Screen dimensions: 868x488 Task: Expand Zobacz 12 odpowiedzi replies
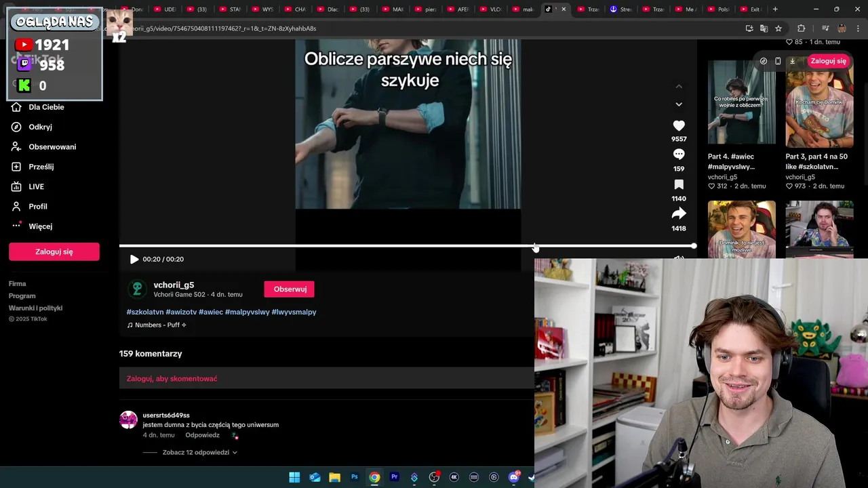click(199, 452)
